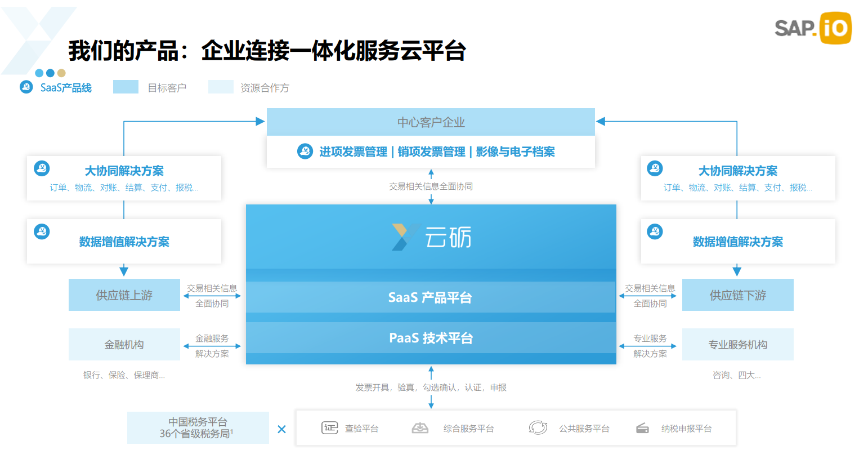Click the 影像与电子档案 text
The width and height of the screenshot is (868, 450).
(x=516, y=152)
